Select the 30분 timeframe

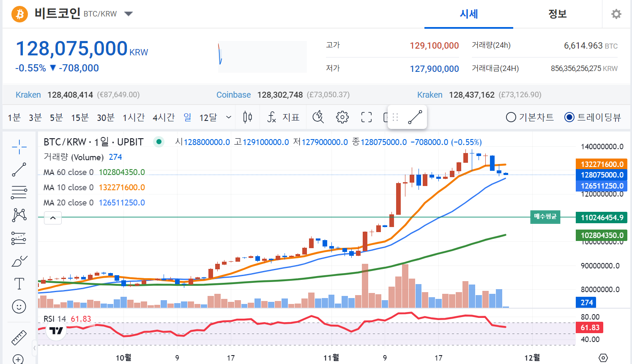(106, 118)
